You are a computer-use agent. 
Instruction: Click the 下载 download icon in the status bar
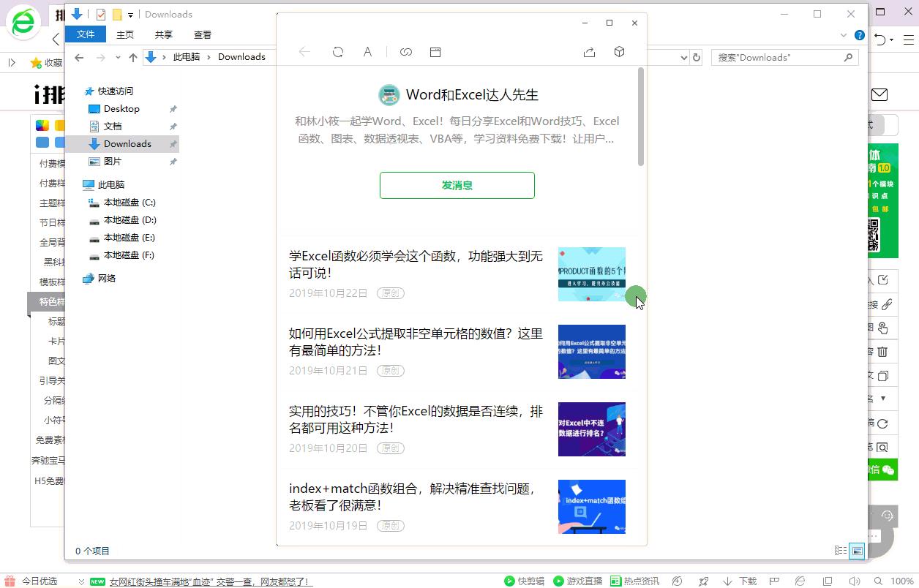tap(740, 581)
